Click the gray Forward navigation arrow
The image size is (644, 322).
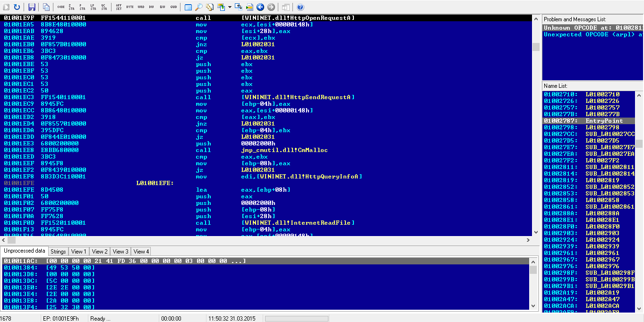[271, 7]
